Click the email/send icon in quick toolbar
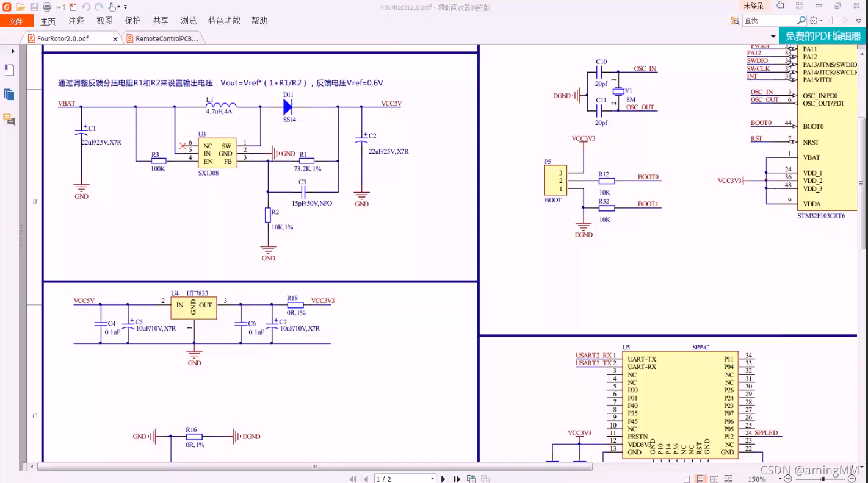 coord(60,7)
